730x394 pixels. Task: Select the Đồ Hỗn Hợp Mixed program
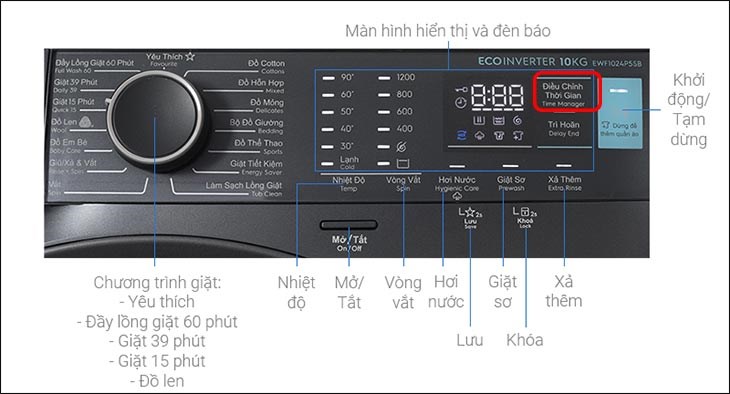tap(261, 86)
